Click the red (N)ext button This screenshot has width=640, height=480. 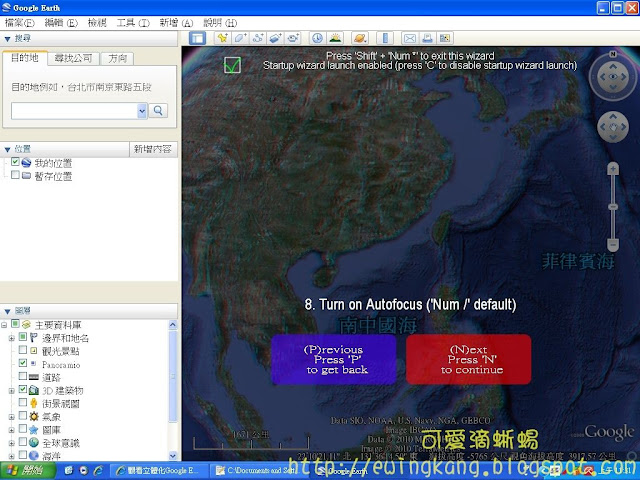tap(469, 359)
